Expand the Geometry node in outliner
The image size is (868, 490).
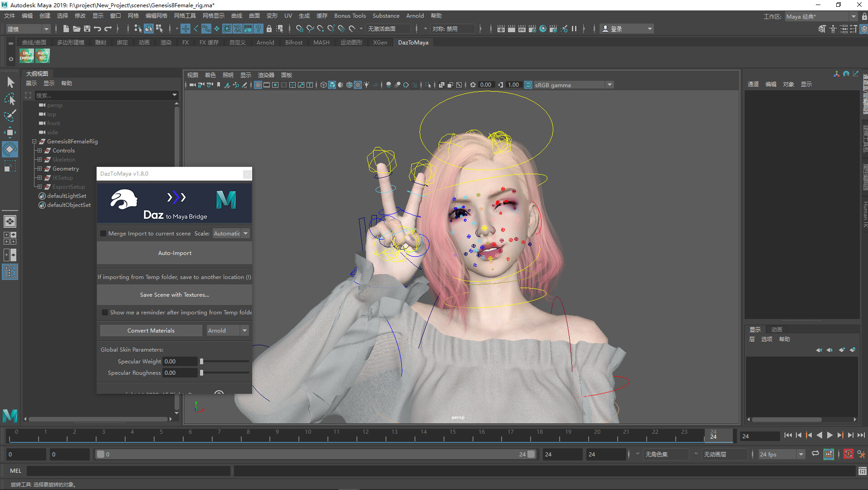40,169
